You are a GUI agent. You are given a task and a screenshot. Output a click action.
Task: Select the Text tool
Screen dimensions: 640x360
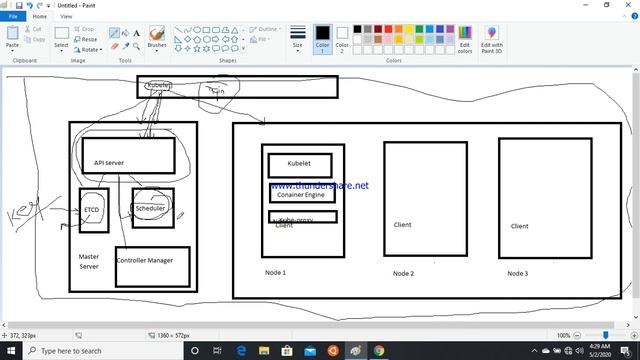click(x=136, y=33)
